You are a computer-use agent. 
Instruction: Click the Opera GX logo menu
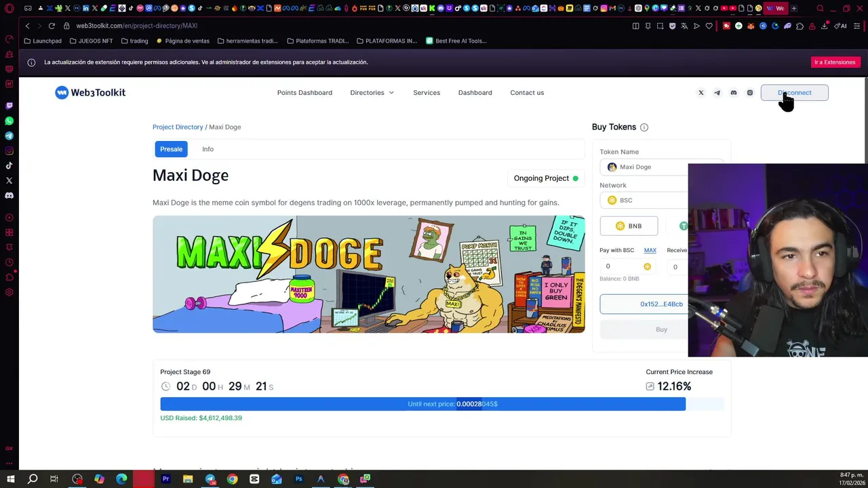[x=9, y=8]
